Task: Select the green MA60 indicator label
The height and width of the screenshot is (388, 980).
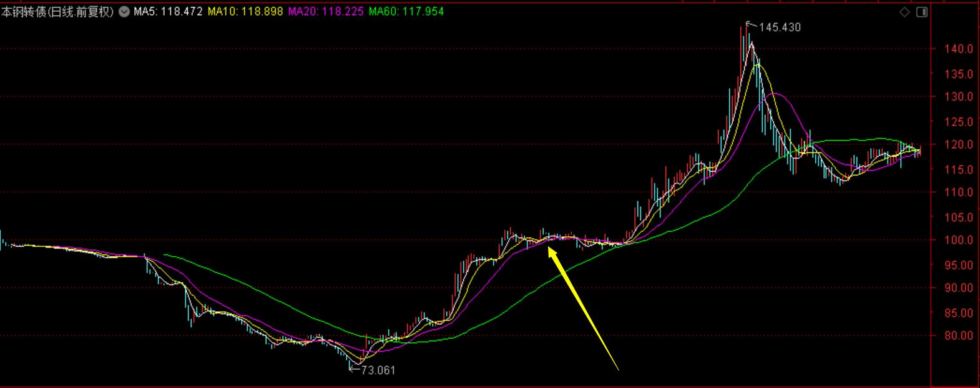Action: pyautogui.click(x=406, y=11)
